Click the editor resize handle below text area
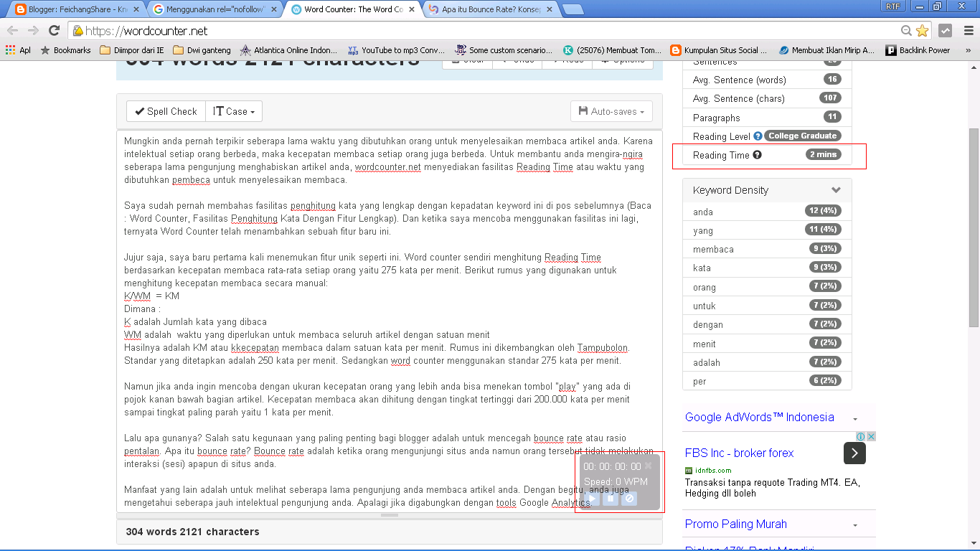This screenshot has height=551, width=980. (x=390, y=515)
